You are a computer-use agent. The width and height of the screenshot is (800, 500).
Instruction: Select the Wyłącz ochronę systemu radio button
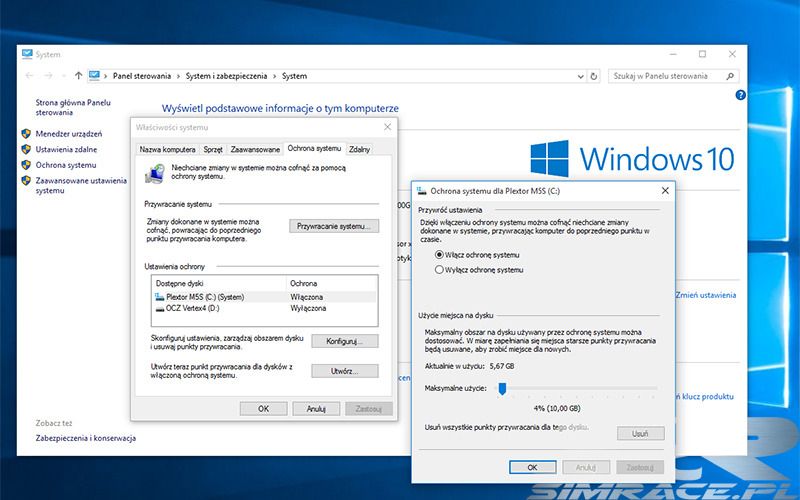pos(440,270)
